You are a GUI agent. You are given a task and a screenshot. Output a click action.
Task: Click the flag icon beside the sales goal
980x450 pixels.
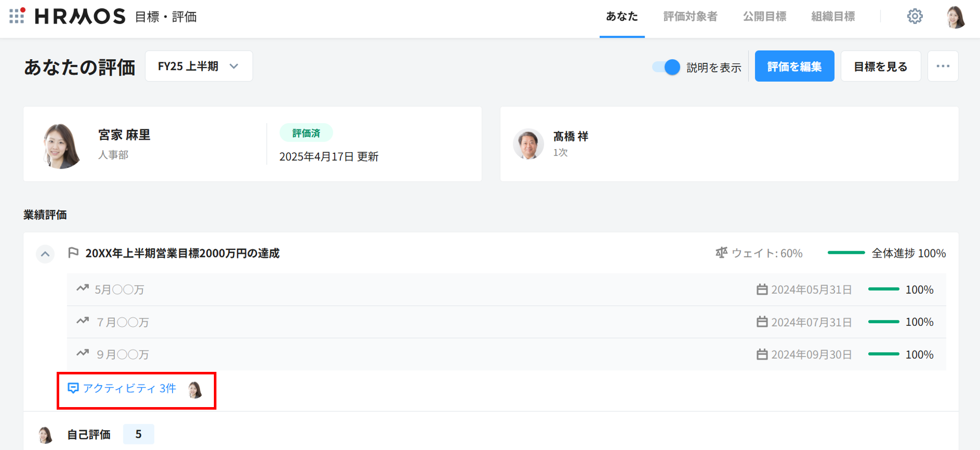tap(73, 253)
